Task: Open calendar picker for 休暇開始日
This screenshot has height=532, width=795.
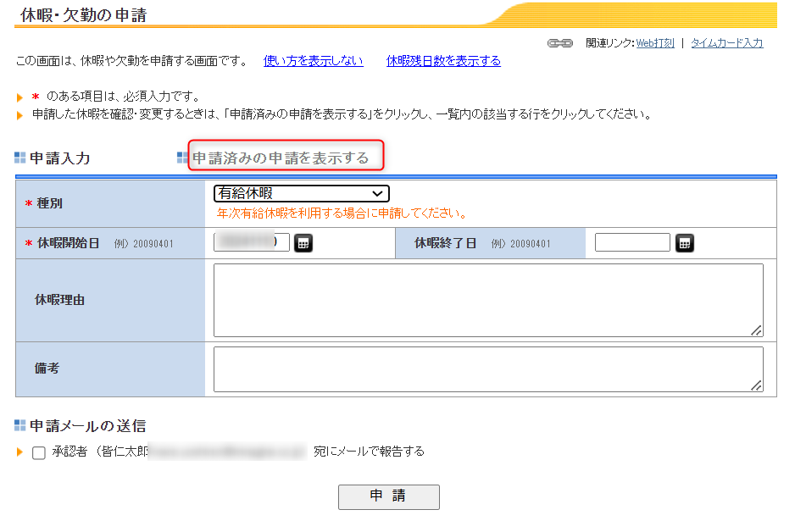Action: [x=303, y=243]
